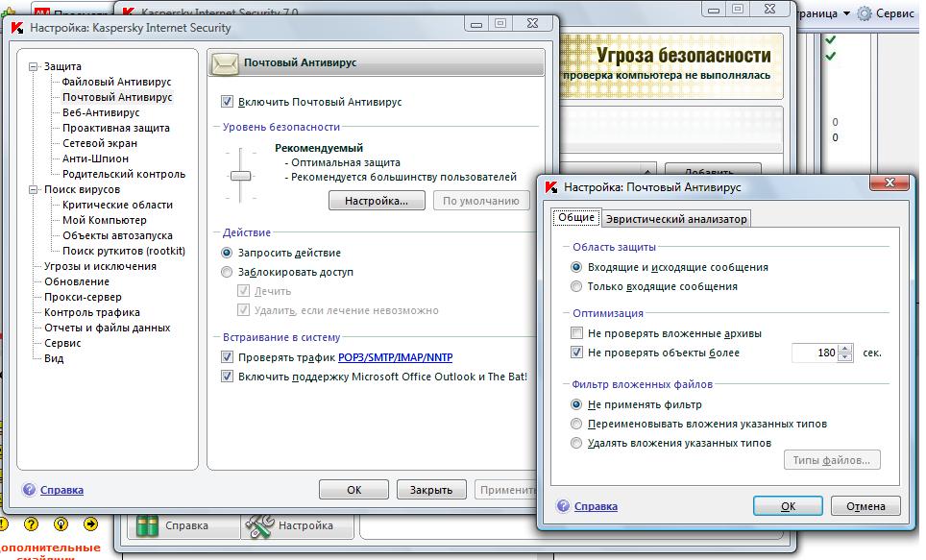Screen dimensions: 926x560
Task: Select Прокси-сервер in tree
Action: (83, 297)
